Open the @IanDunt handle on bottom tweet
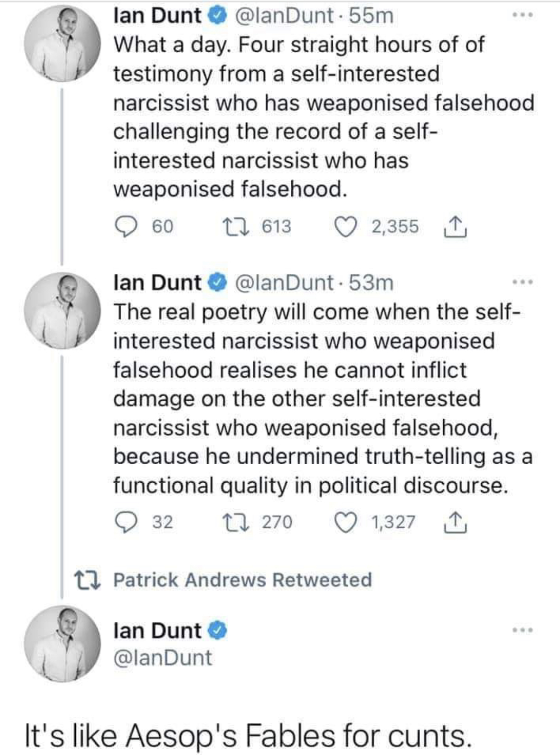 pyautogui.click(x=163, y=658)
